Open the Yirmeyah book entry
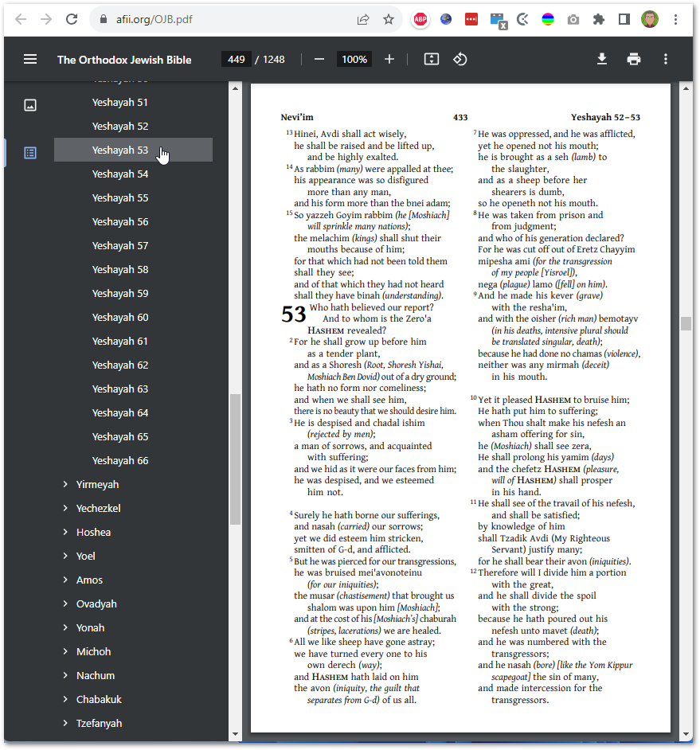Image resolution: width=700 pixels, height=750 pixels. click(98, 485)
